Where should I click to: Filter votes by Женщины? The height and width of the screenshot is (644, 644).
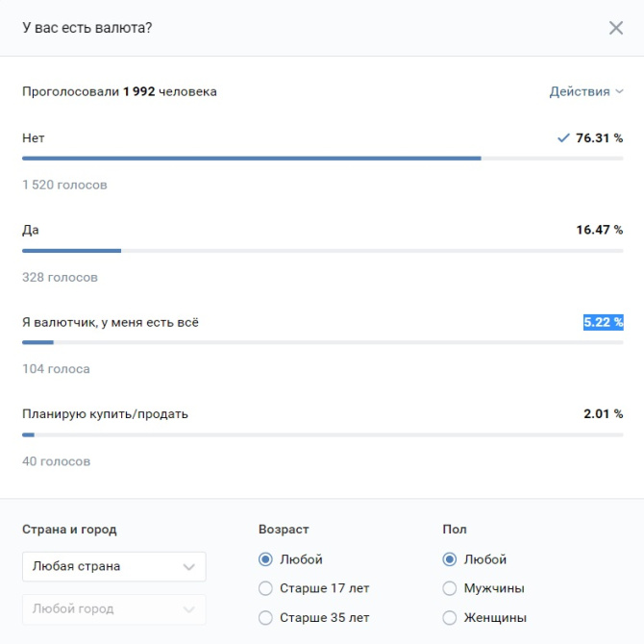pos(449,617)
